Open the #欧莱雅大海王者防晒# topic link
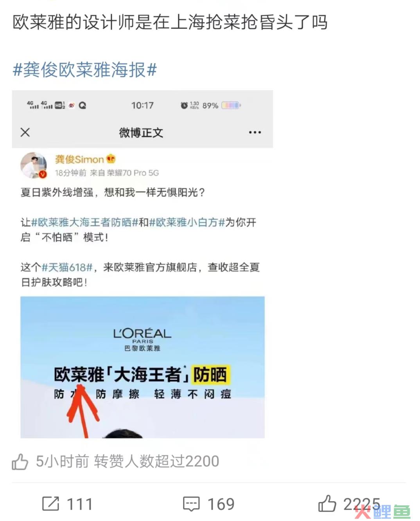Screen dimensions: 420x521 85,223
